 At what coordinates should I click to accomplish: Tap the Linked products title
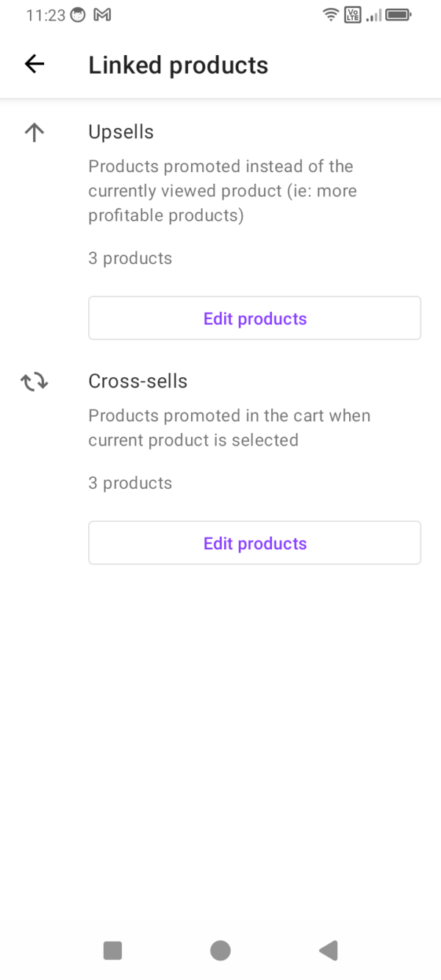[x=178, y=65]
